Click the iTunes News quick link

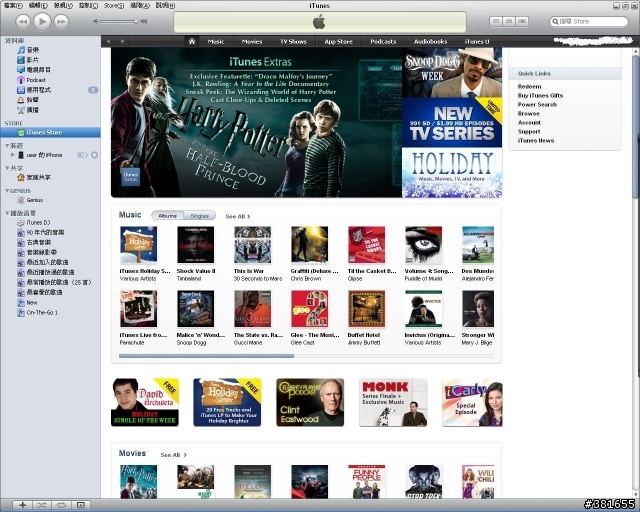[536, 140]
